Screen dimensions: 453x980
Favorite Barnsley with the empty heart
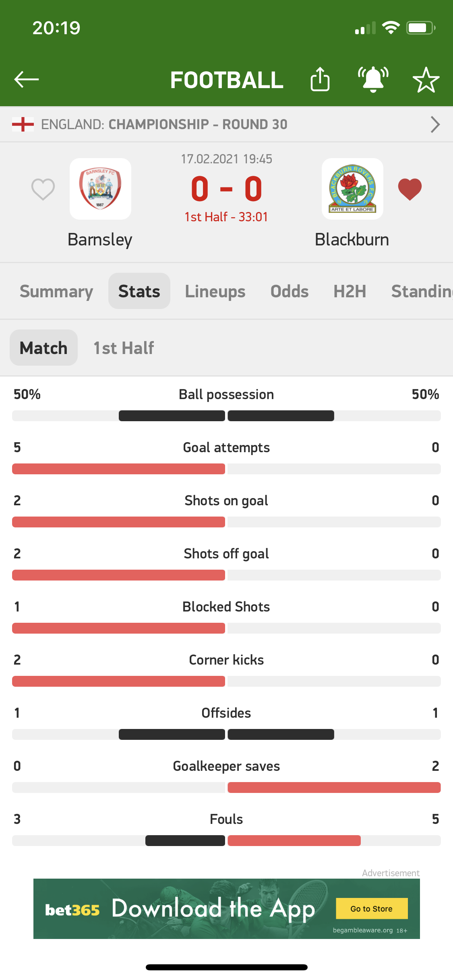pos(43,189)
